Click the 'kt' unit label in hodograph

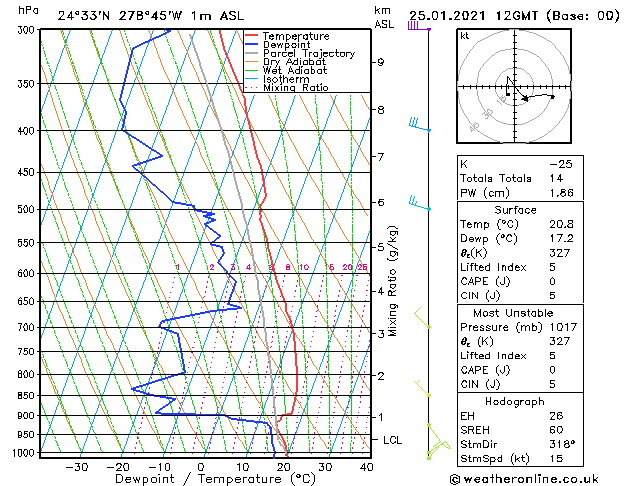point(465,36)
